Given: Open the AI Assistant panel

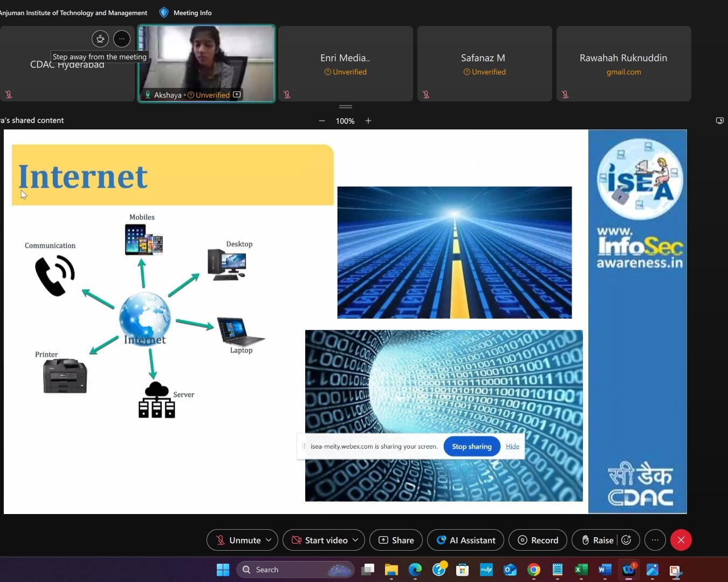Looking at the screenshot, I should coord(465,540).
